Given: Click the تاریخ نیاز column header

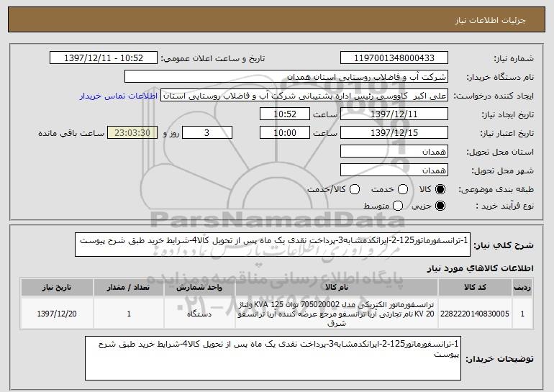Looking at the screenshot, I should coord(57,288).
